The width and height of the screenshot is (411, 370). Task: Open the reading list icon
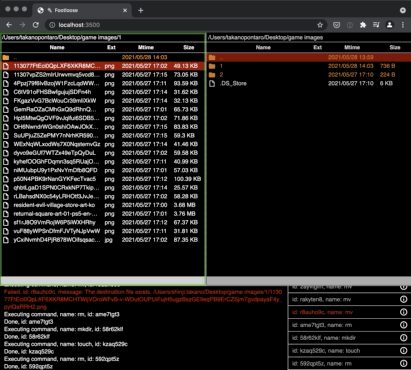pos(376,25)
